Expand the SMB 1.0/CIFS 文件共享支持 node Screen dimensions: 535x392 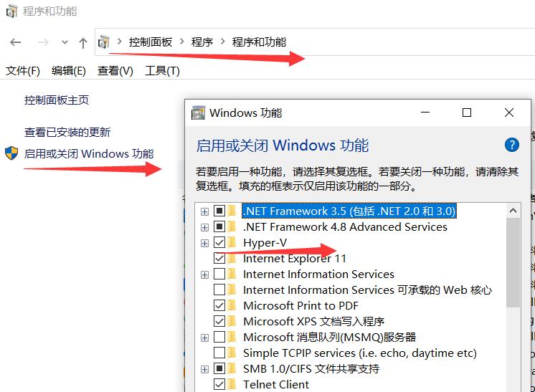[x=204, y=369]
